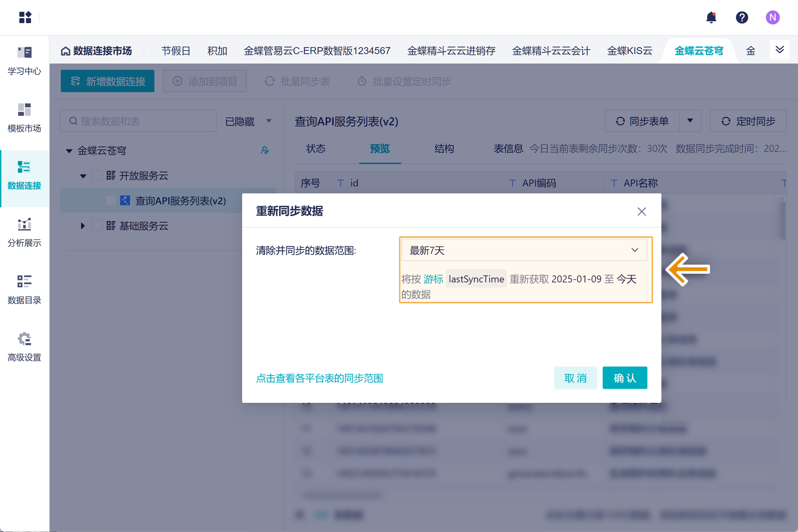Tick the 基础服务云 checkbox
The image size is (798, 532).
pyautogui.click(x=97, y=226)
